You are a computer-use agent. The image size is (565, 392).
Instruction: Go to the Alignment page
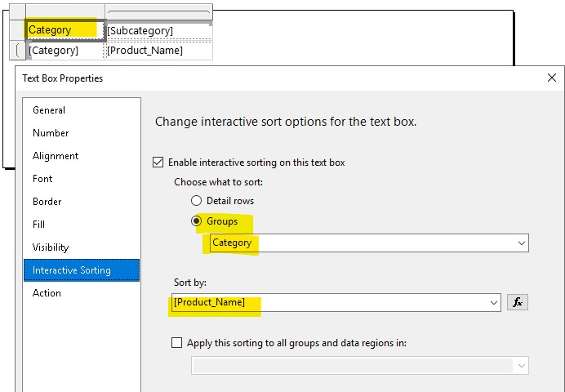(56, 156)
